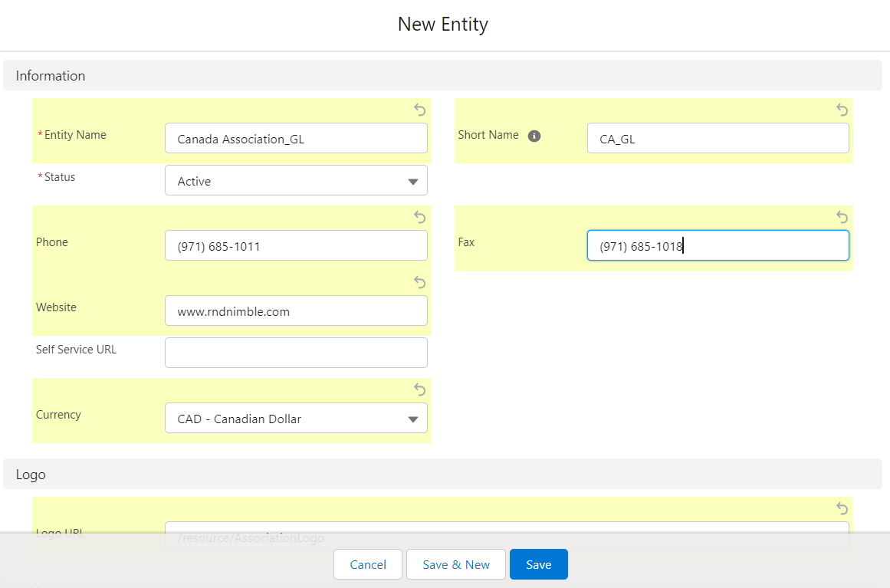Select the Fax number field
The height and width of the screenshot is (588, 890).
(x=718, y=246)
